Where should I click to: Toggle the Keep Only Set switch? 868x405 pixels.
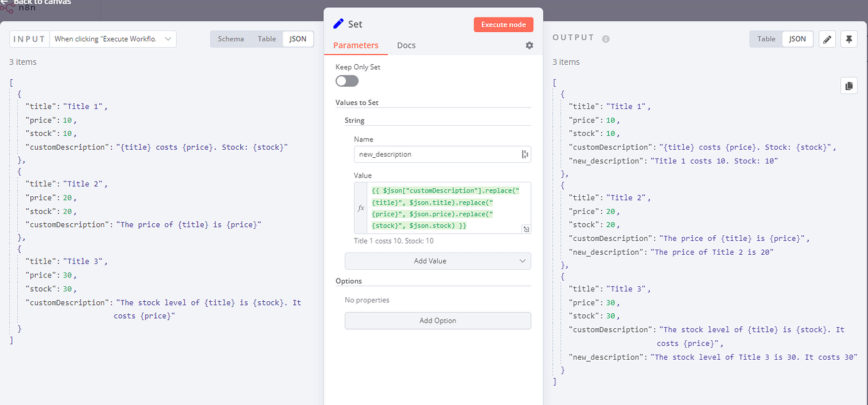coord(347,80)
